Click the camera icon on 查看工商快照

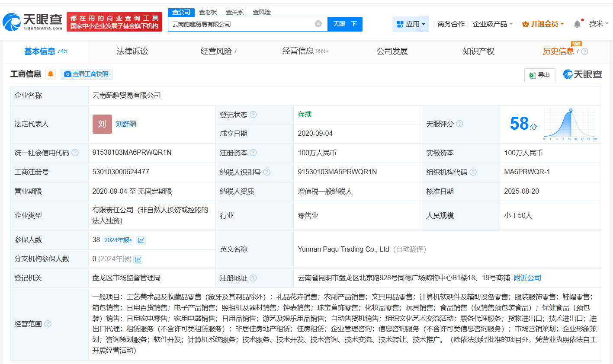coord(68,74)
